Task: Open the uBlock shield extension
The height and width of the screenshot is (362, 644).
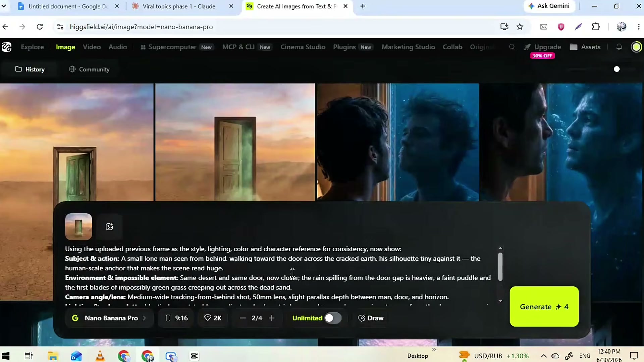Action: (561, 27)
